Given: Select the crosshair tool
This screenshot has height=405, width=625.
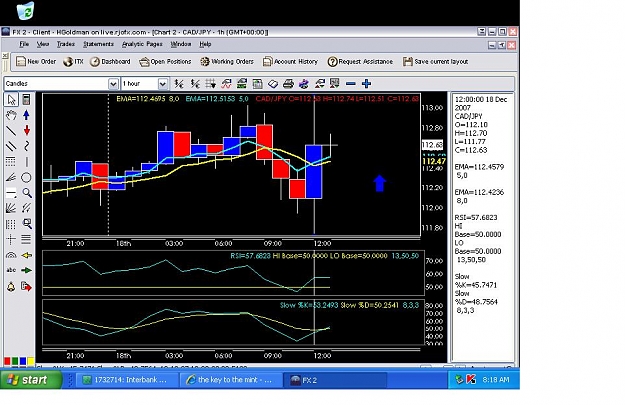Looking at the screenshot, I should pos(11,239).
